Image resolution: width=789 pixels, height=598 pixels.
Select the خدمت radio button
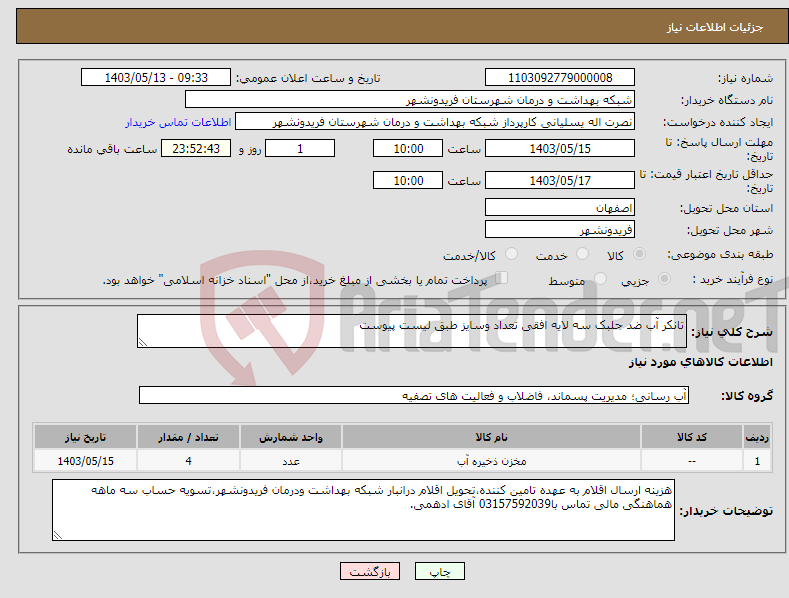coord(582,254)
